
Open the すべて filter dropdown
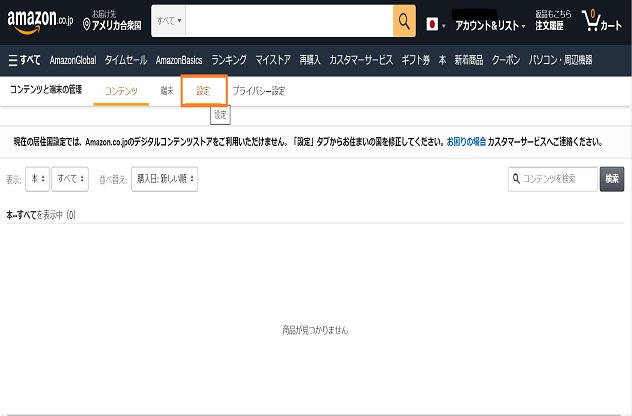tap(70, 179)
